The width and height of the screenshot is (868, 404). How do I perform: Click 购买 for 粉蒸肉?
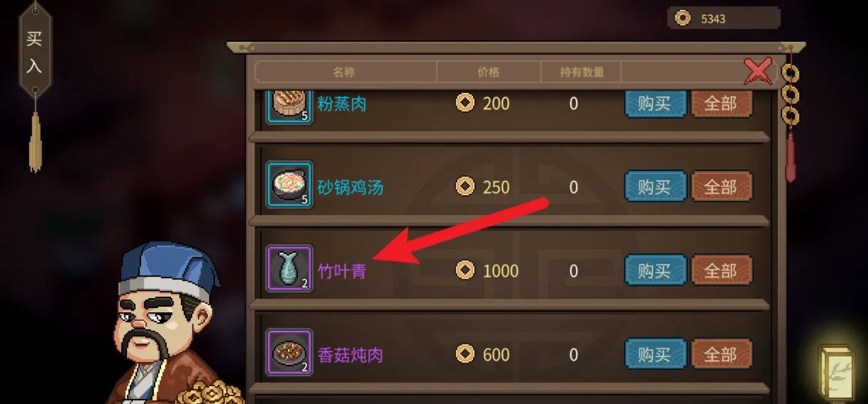tap(655, 103)
